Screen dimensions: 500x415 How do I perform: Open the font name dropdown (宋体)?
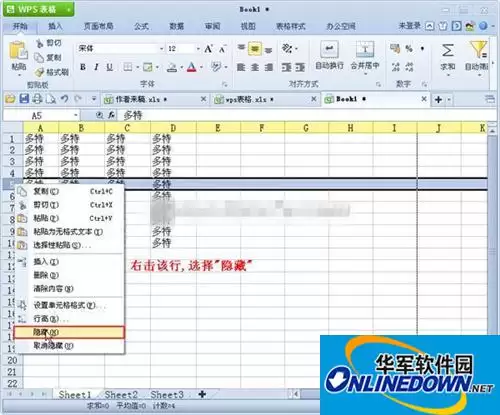pos(161,49)
